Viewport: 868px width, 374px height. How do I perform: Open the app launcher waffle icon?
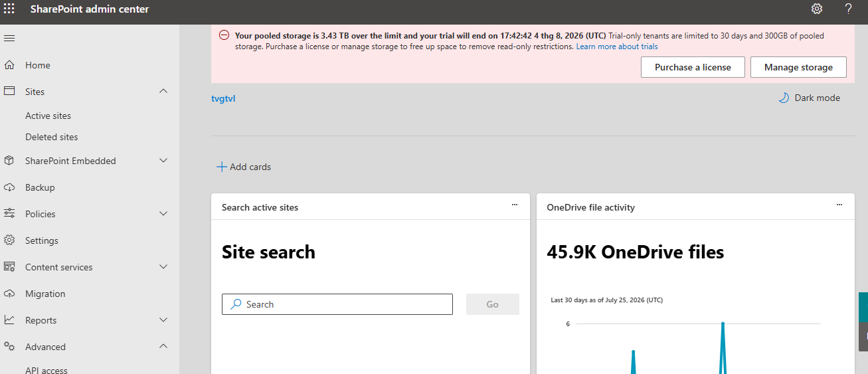point(9,9)
